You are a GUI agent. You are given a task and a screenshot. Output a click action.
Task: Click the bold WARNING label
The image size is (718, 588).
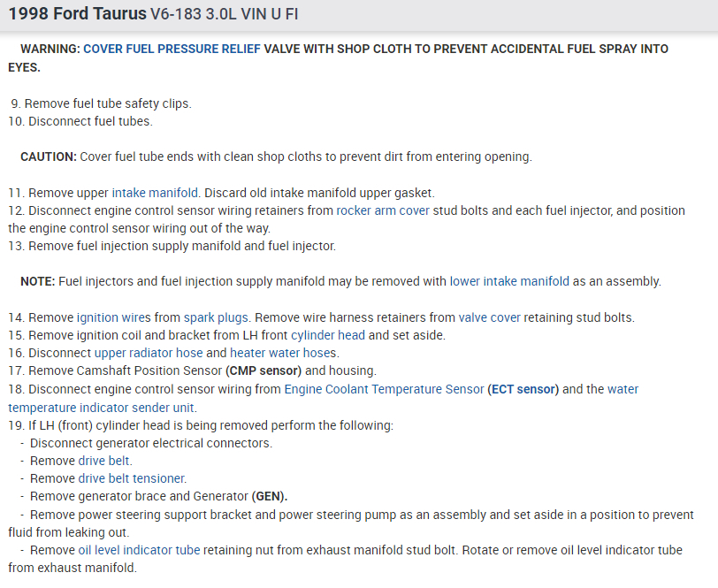tap(50, 49)
